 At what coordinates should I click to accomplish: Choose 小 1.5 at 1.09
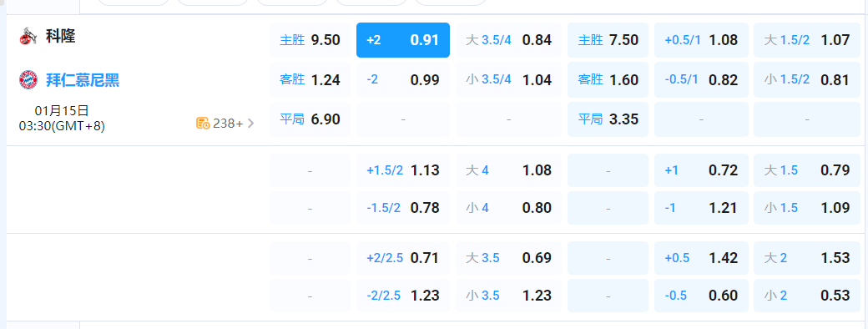click(807, 208)
